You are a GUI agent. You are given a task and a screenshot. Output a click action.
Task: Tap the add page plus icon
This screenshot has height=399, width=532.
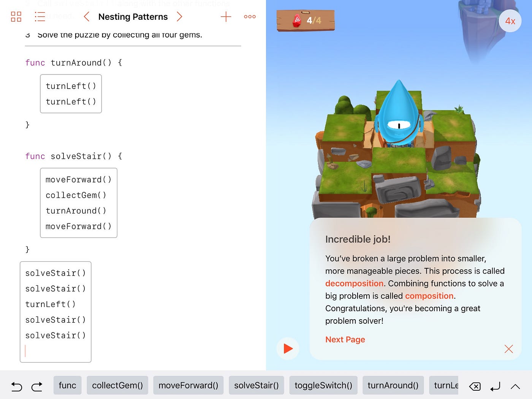[226, 17]
